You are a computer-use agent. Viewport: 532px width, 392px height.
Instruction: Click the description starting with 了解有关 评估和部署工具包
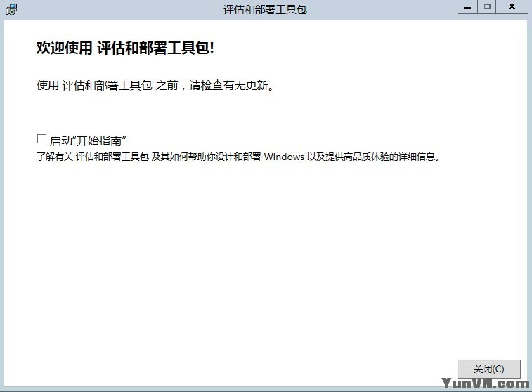click(238, 157)
